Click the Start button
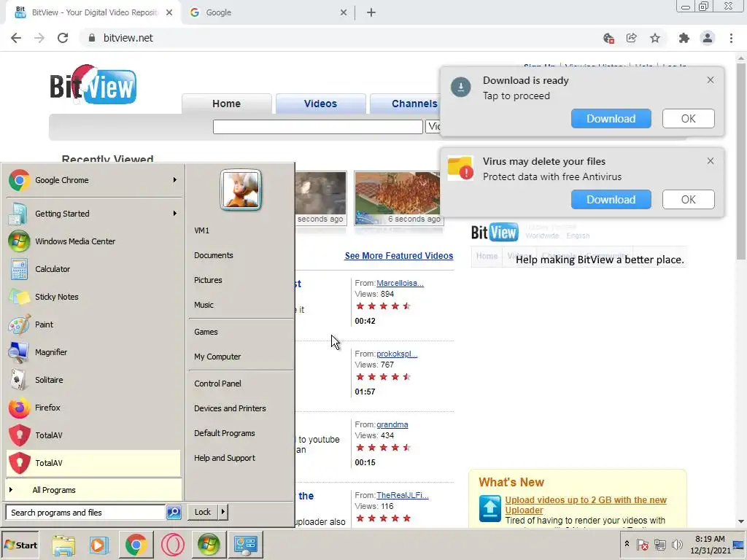The image size is (747, 560). [20, 545]
